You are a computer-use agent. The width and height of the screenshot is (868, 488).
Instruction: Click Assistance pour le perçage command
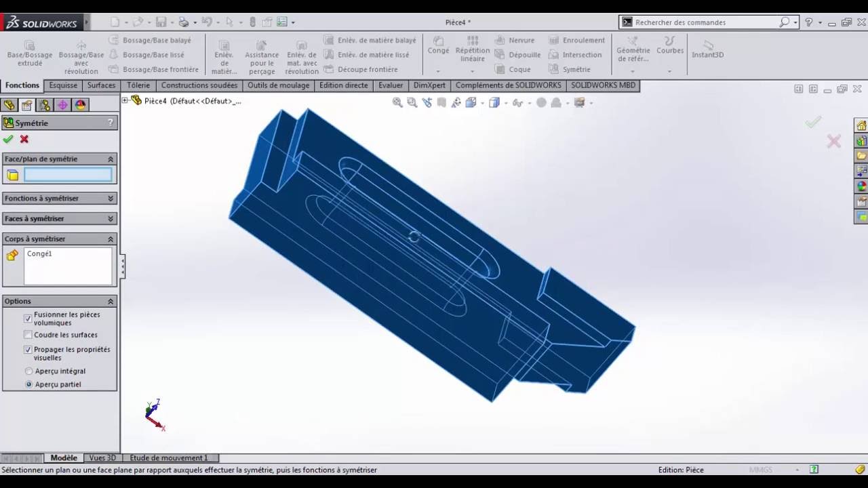click(x=262, y=56)
